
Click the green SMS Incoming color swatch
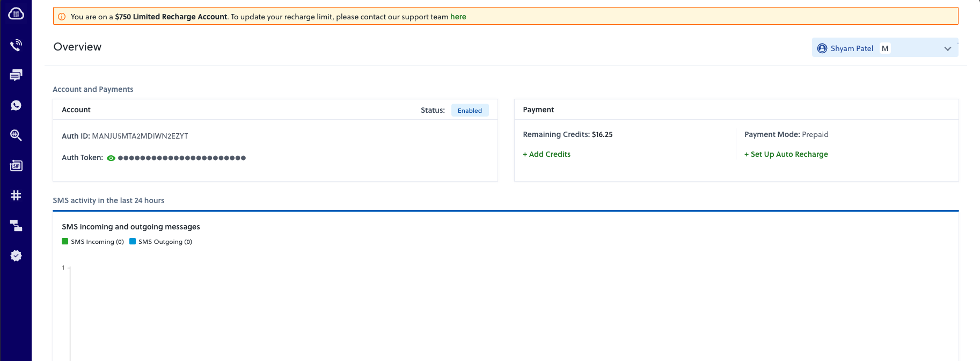65,241
